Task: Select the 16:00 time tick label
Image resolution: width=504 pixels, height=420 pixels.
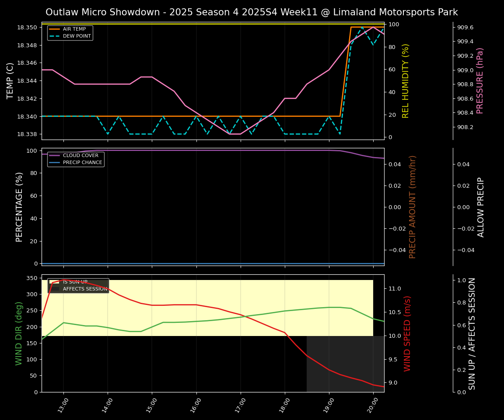Action: click(x=196, y=405)
